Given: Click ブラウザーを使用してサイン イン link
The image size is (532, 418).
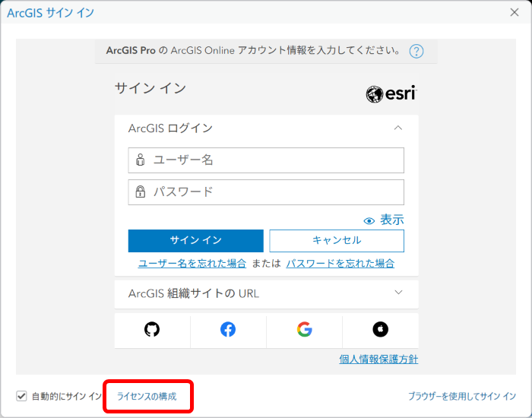Looking at the screenshot, I should click(x=461, y=397).
